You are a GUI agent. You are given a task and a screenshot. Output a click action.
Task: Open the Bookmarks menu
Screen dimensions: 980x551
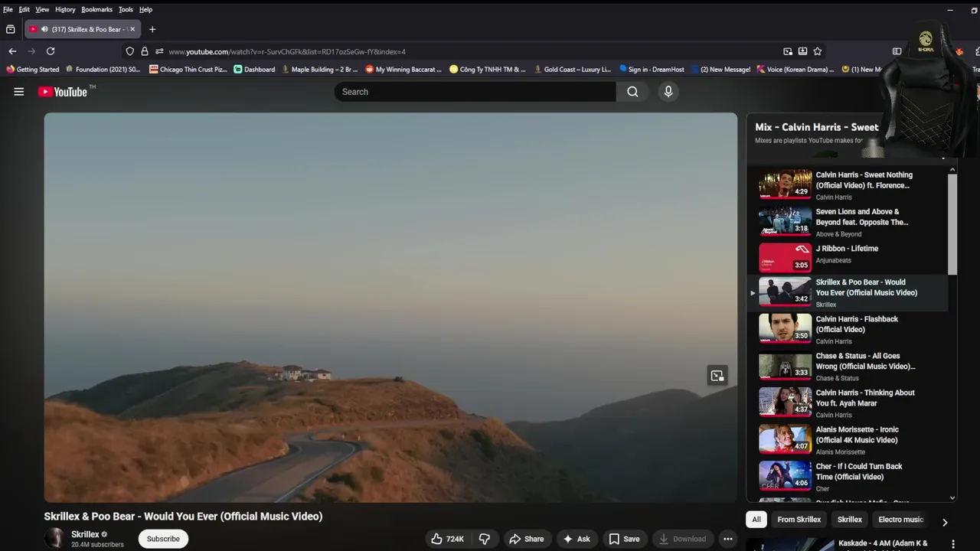click(x=96, y=9)
